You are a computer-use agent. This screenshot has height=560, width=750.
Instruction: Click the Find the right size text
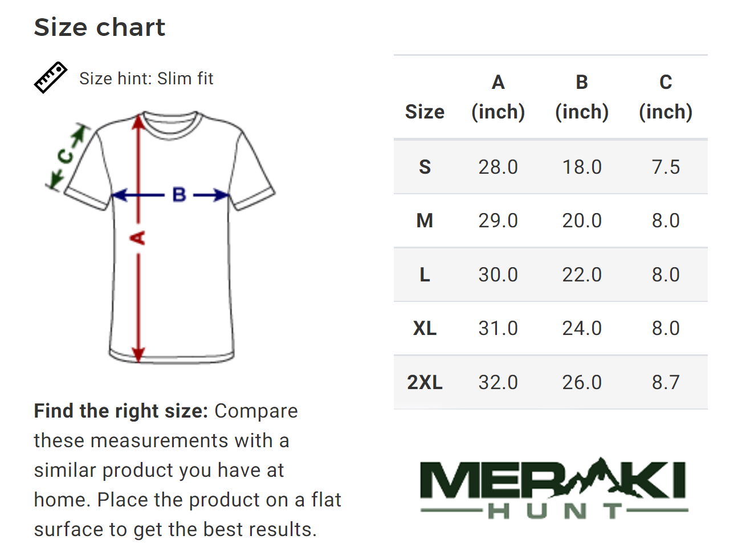tap(121, 411)
